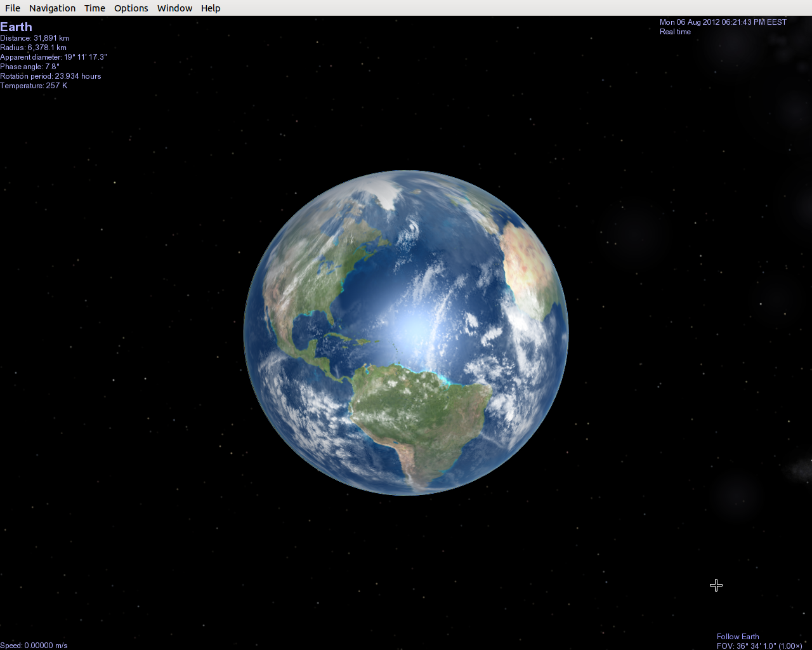Click the Speed readout

click(x=34, y=645)
